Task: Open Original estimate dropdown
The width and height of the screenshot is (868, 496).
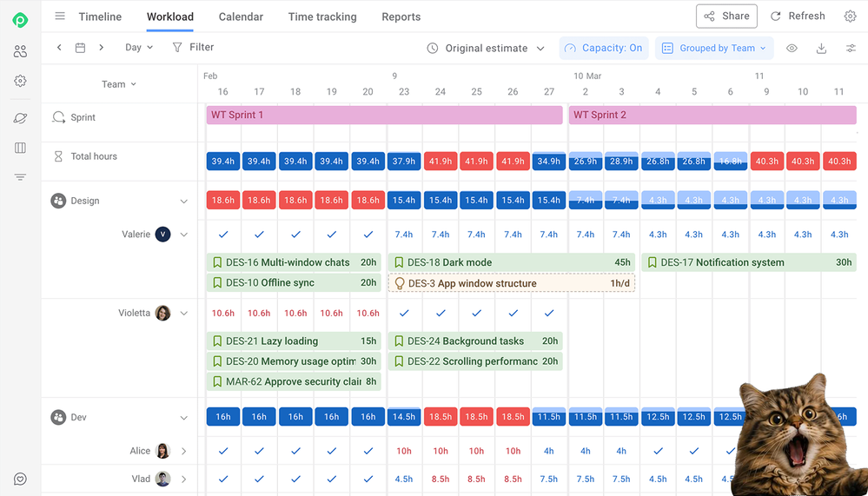Action: tap(486, 48)
